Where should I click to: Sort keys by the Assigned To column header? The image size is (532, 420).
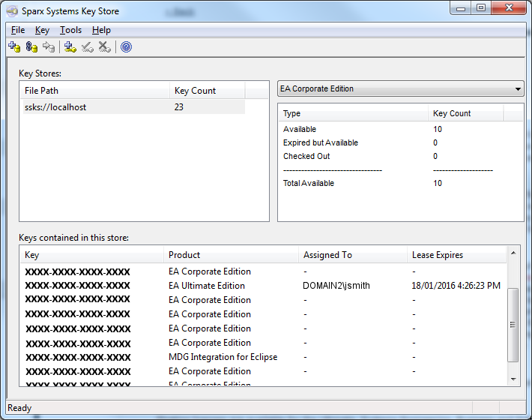click(353, 255)
